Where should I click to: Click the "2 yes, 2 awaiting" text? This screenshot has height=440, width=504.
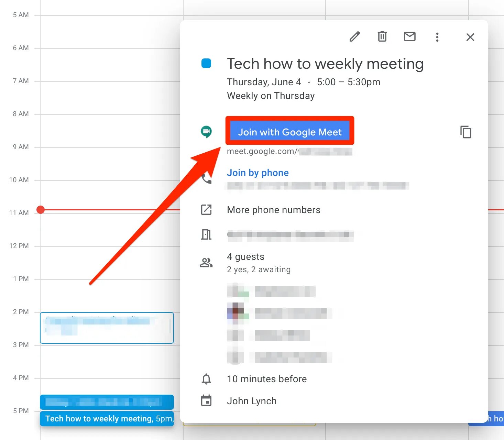click(259, 269)
